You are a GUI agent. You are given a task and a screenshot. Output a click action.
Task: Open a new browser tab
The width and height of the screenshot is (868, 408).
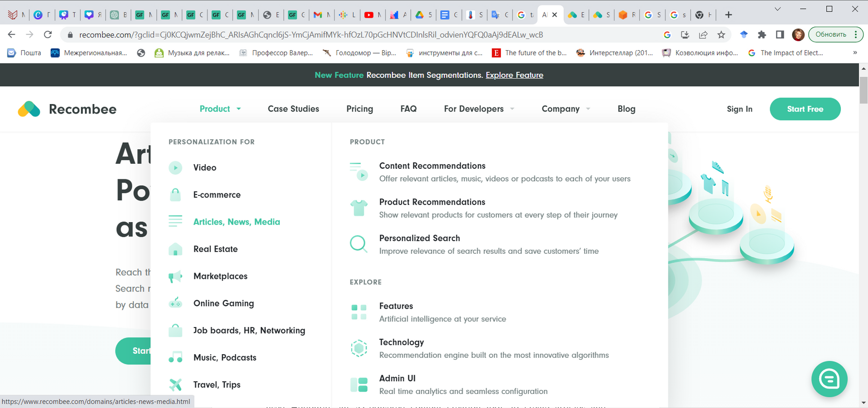point(728,15)
